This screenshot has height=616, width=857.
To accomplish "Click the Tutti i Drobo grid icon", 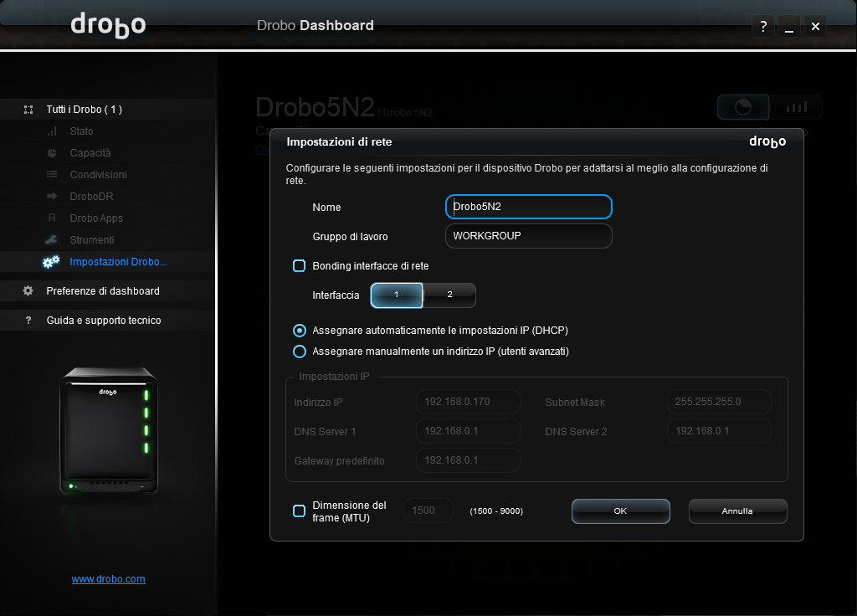I will (x=28, y=110).
